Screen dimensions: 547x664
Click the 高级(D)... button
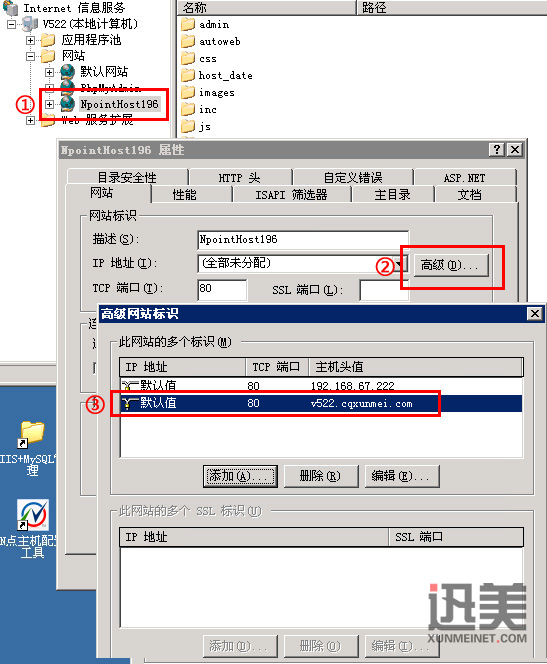pyautogui.click(x=451, y=266)
